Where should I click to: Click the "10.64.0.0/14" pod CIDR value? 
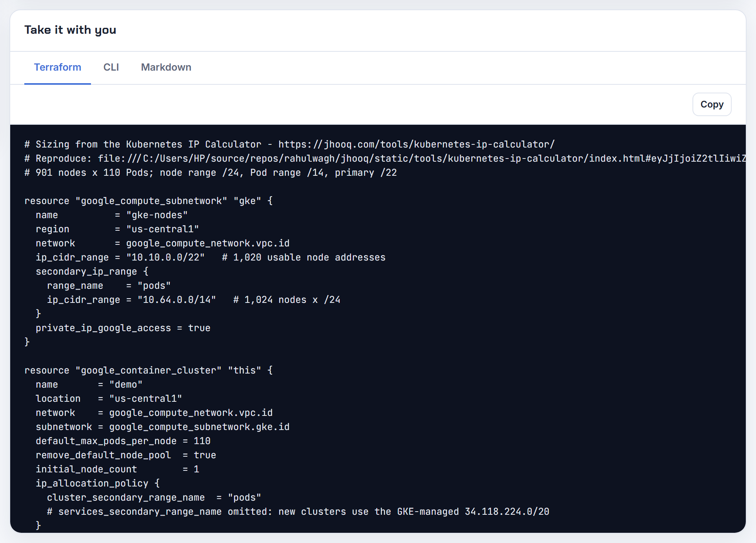(177, 300)
